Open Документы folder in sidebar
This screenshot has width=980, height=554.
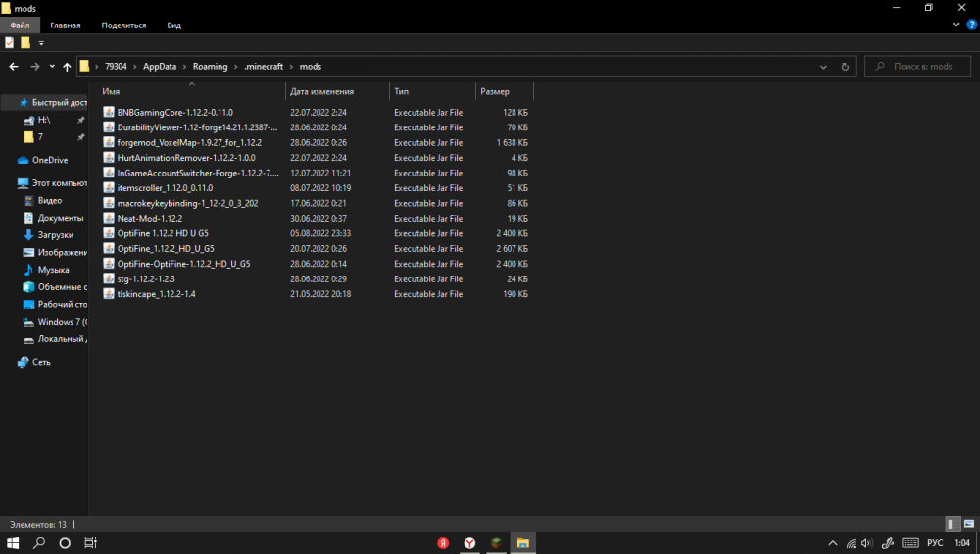(60, 218)
